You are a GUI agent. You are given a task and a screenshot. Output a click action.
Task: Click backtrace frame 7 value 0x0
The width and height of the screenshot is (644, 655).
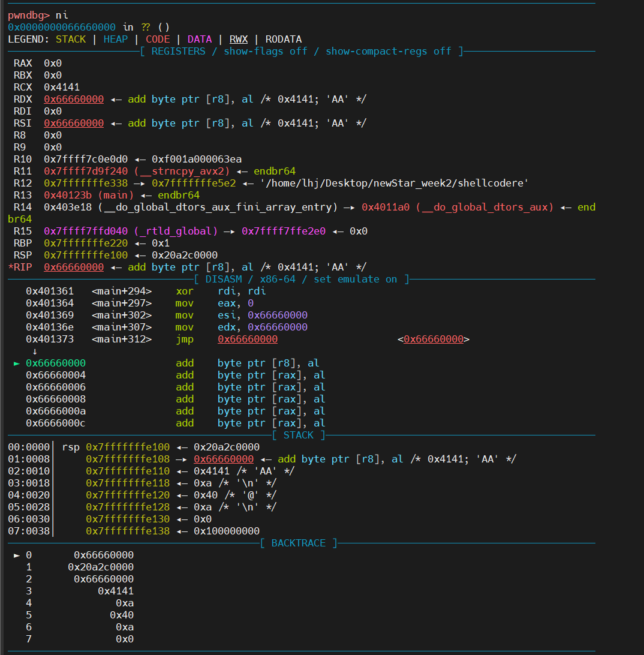click(x=125, y=639)
